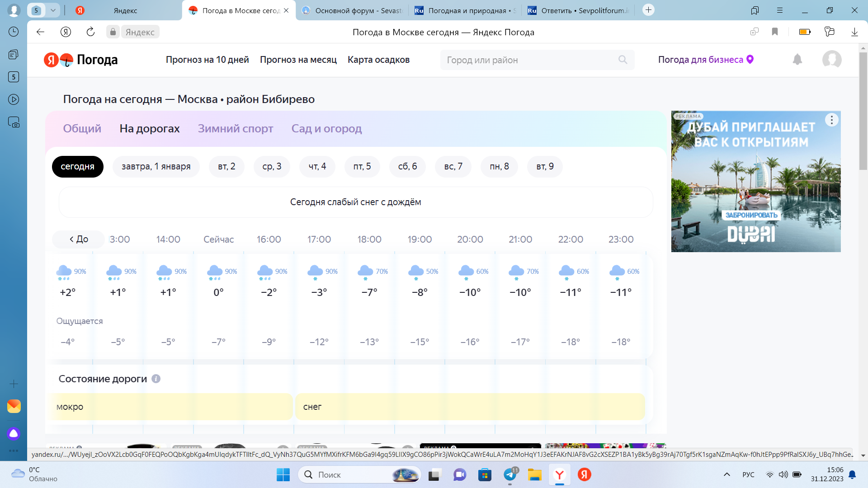The width and height of the screenshot is (868, 488).
Task: Click the road condition info icon
Action: [156, 379]
